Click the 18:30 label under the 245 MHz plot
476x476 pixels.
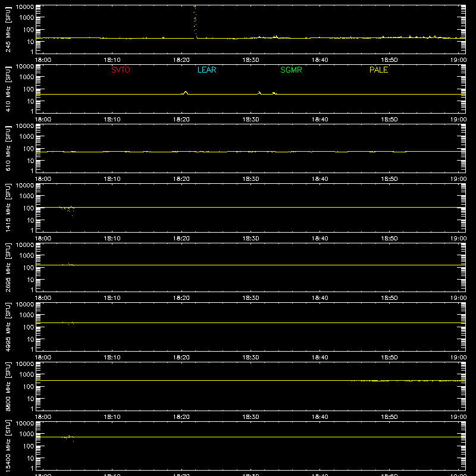250,60
